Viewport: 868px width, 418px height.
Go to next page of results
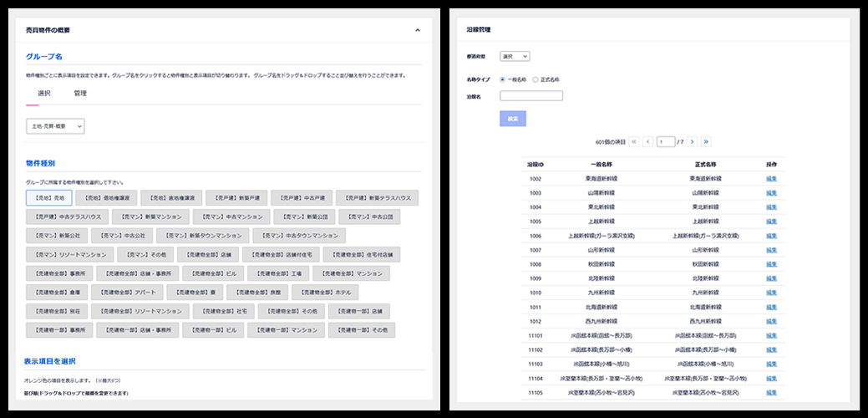point(693,142)
